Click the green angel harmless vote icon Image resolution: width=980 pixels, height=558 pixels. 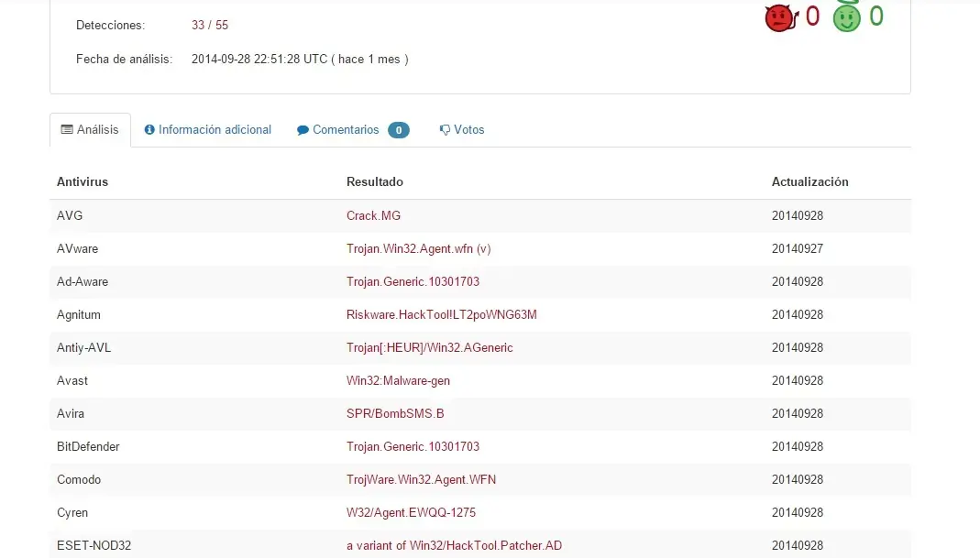(x=847, y=16)
